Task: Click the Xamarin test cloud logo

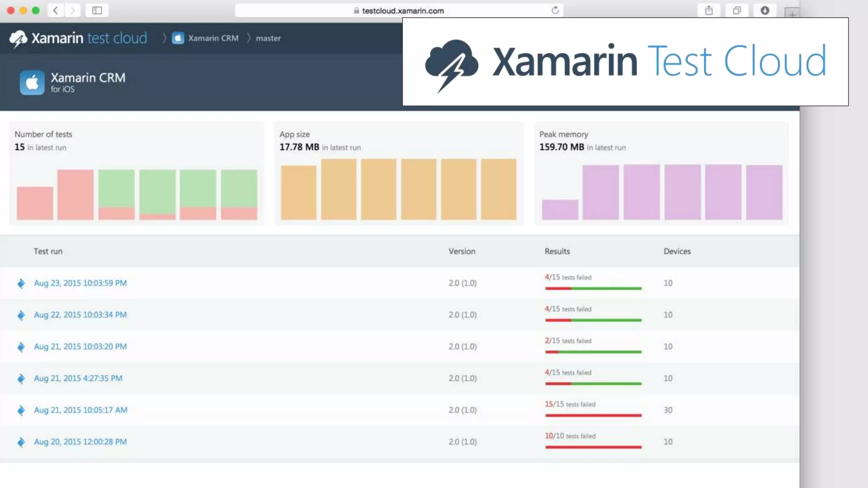Action: point(78,38)
